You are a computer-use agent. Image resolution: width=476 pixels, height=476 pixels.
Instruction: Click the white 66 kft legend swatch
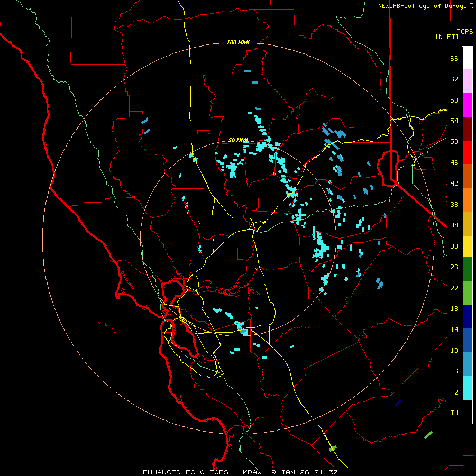click(x=467, y=58)
